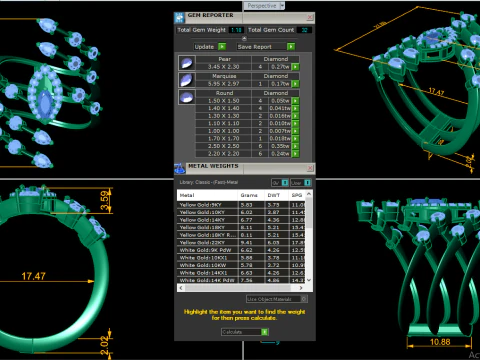The image size is (480, 360).
Task: Toggle the Oz unit cyan switch
Action: pos(285,183)
